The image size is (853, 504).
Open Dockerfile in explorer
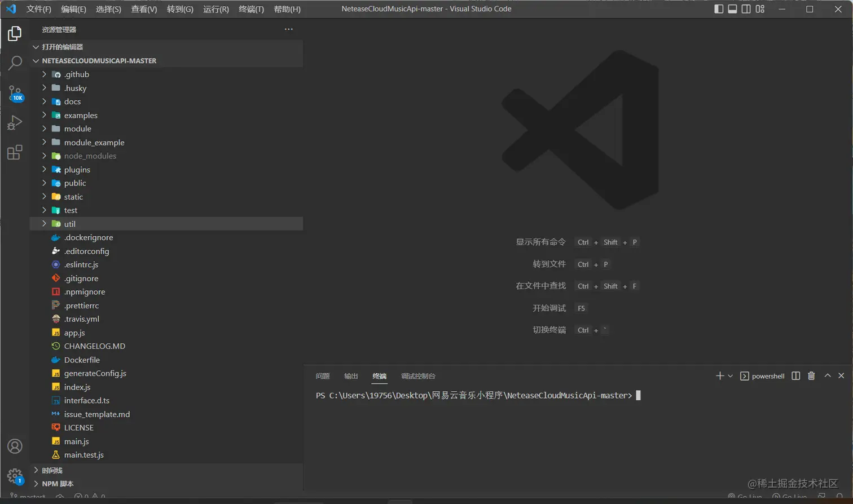point(166,360)
